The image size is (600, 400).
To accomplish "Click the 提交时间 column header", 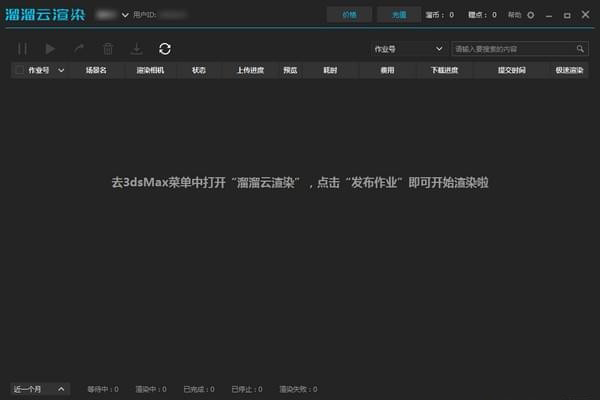I will point(512,70).
